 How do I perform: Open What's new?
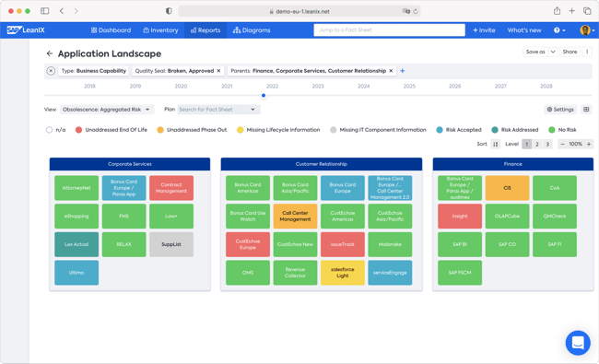(524, 30)
